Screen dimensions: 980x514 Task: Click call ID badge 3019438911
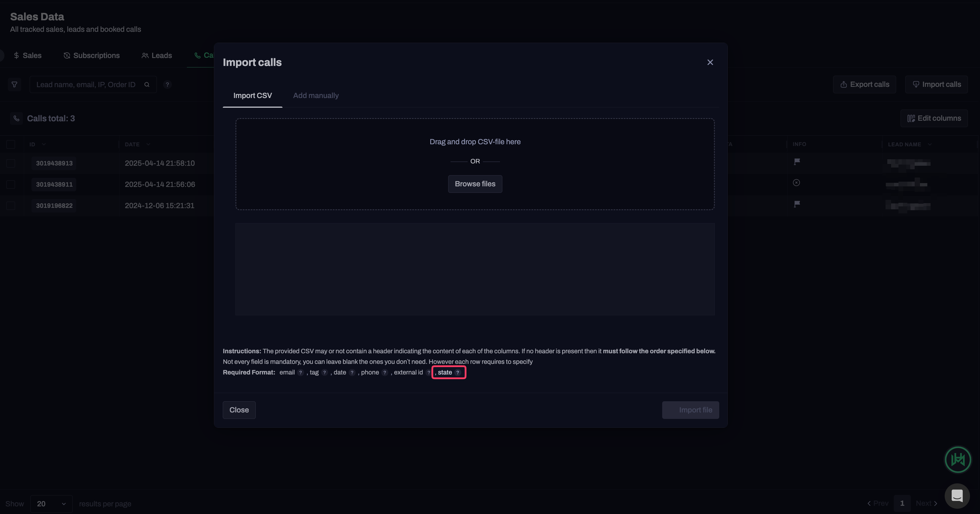54,185
